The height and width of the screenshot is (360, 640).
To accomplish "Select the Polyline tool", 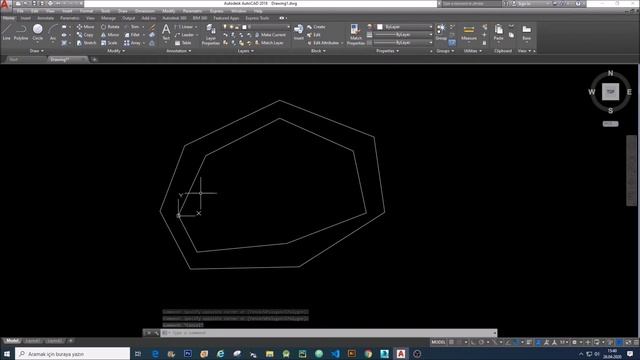I will 21,32.
